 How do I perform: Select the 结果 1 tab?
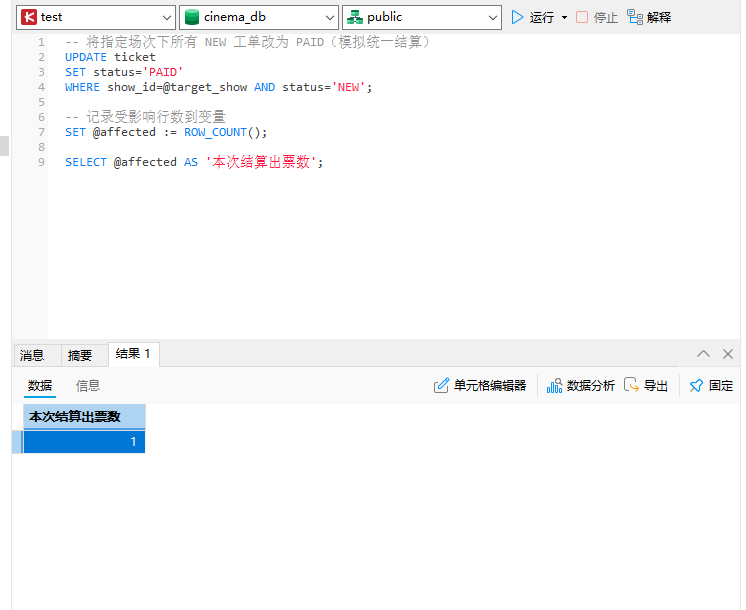point(133,354)
